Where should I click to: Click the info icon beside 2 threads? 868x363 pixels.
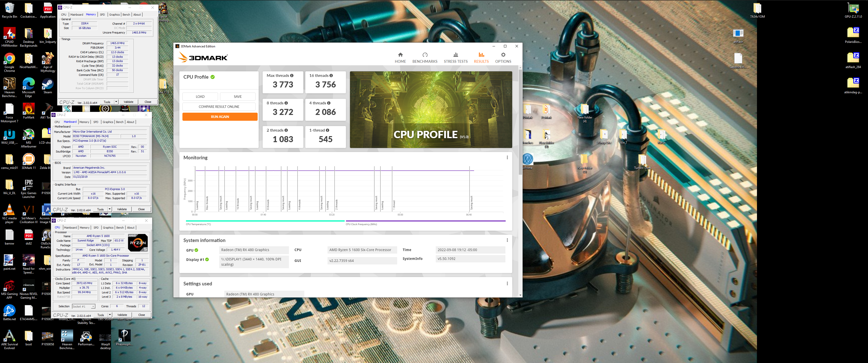(x=286, y=130)
